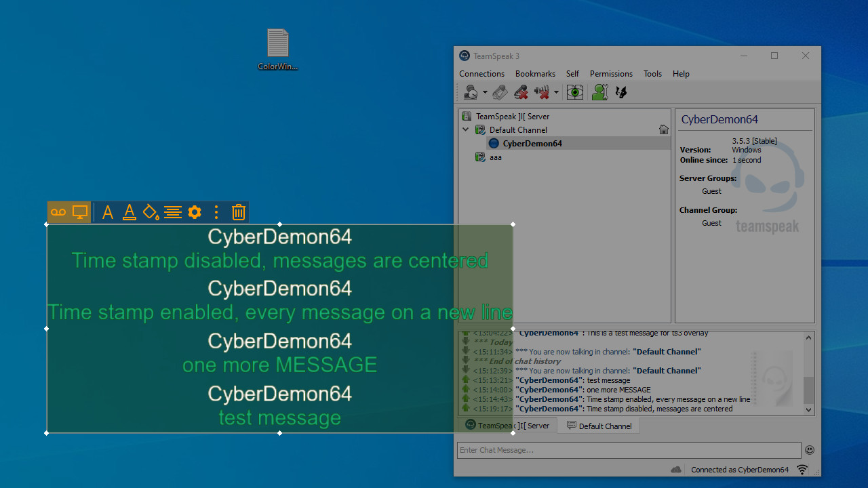
Task: Toggle subscribe to all channels eye icon
Action: point(575,92)
